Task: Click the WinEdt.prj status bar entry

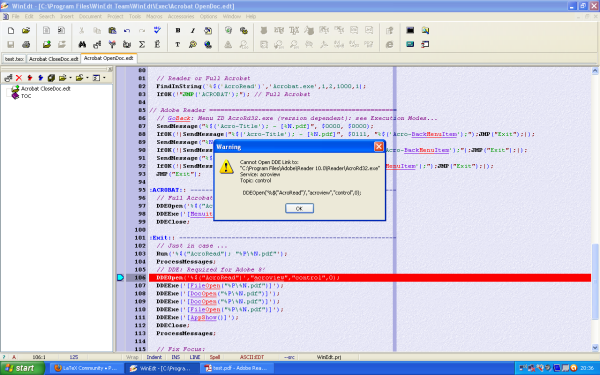Action: click(x=329, y=357)
